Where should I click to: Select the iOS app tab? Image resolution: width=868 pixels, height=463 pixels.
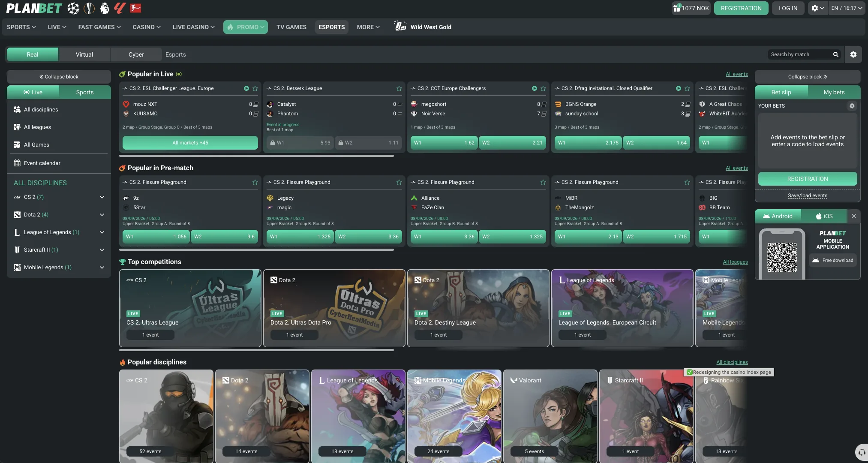(x=824, y=216)
